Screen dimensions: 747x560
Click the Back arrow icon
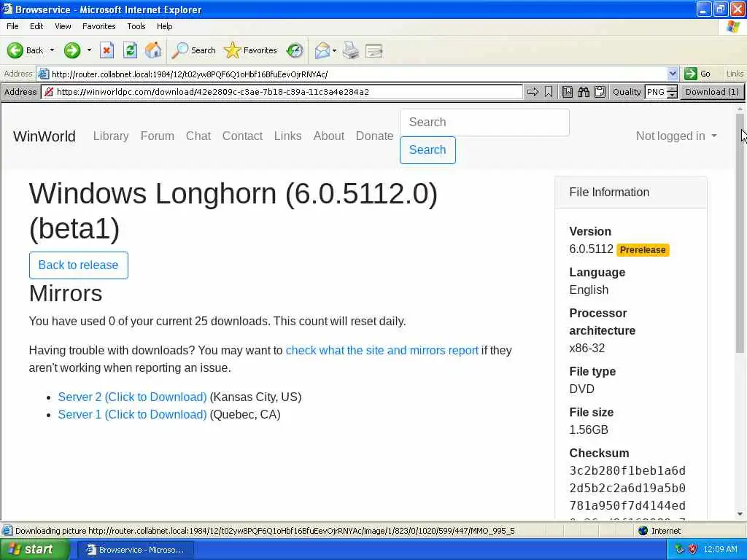pos(15,50)
